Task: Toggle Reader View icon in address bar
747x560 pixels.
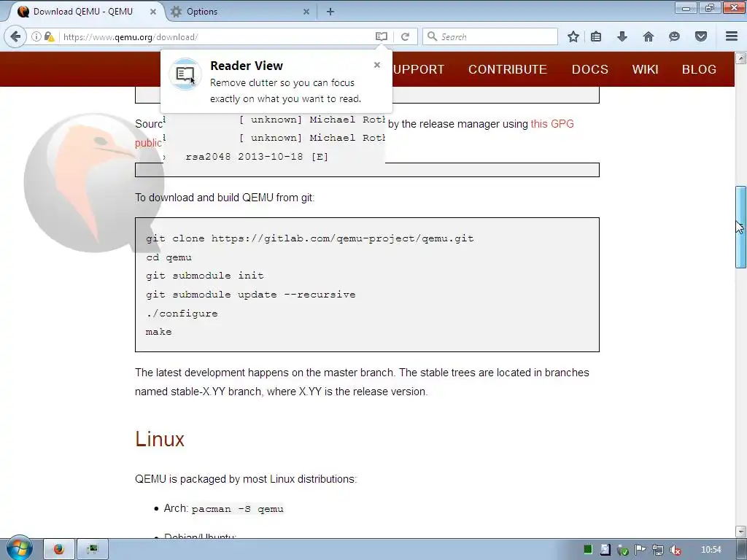Action: pos(381,36)
